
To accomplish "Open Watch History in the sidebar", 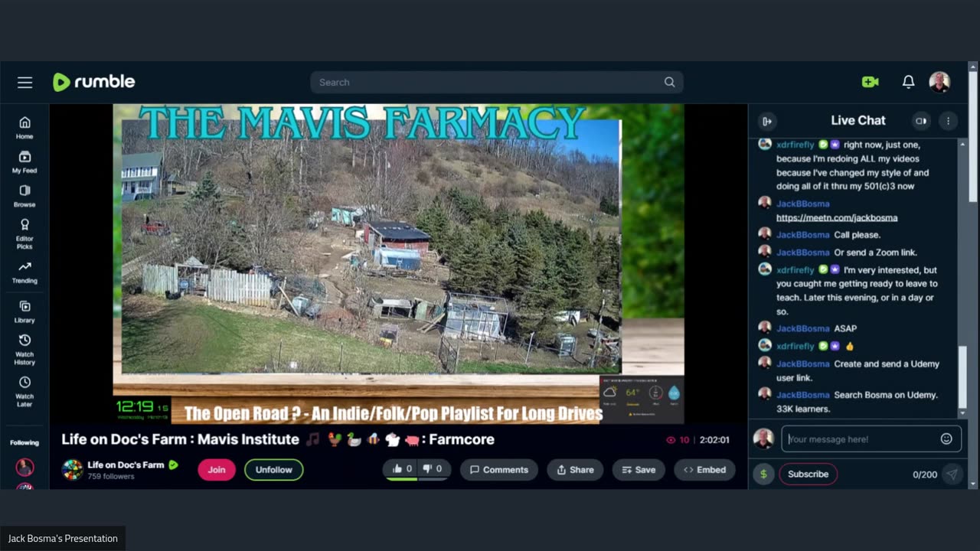I will 24,350.
